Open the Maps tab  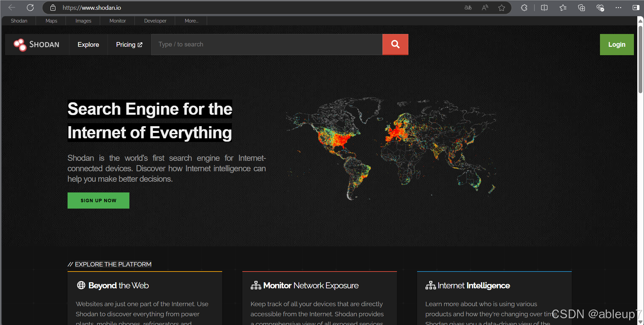tap(51, 21)
